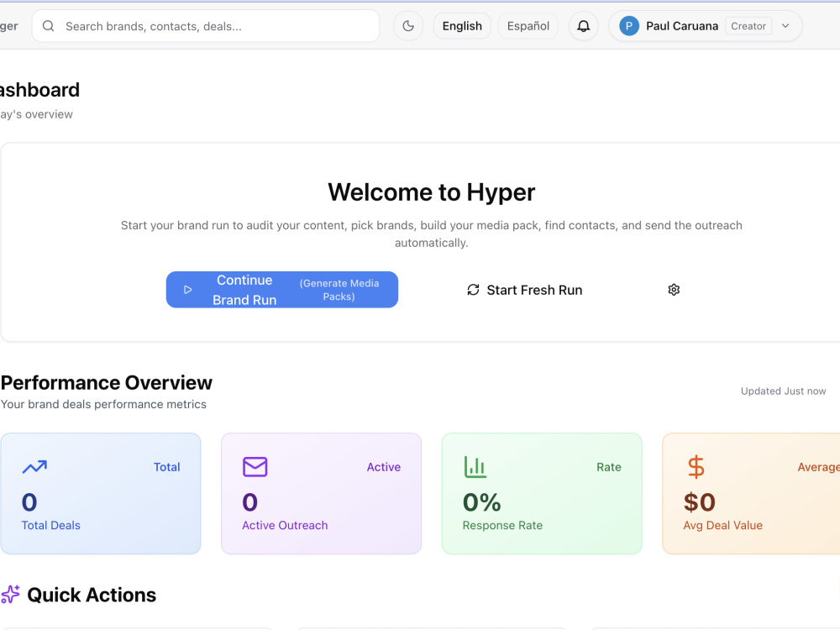Click the Updated Just now text
Viewport: 840px width, 630px height.
783,391
